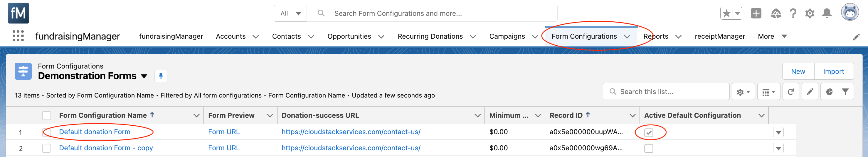This screenshot has height=157, width=868.
Task: Open row actions dropdown for Default donation Form
Action: pos(778,132)
